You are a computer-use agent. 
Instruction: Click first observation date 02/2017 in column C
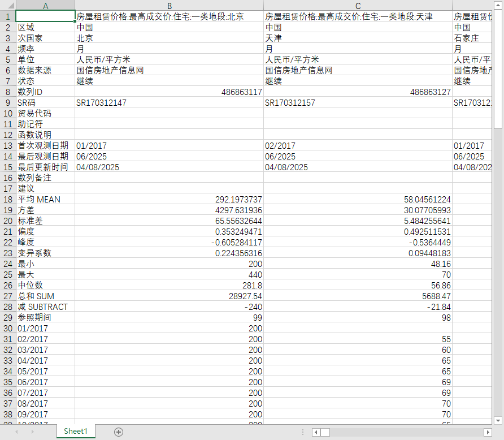coord(358,146)
